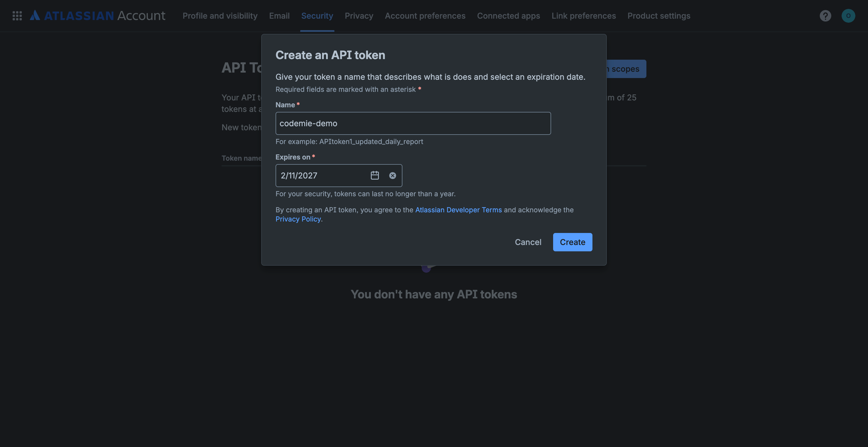Open the Atlassian Developer Terms link
The height and width of the screenshot is (447, 868).
click(458, 209)
